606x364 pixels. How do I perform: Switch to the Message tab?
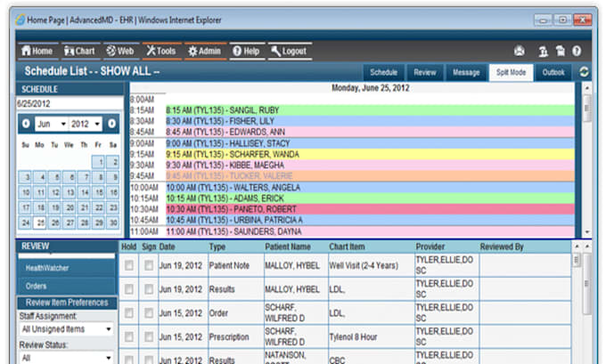click(x=465, y=72)
